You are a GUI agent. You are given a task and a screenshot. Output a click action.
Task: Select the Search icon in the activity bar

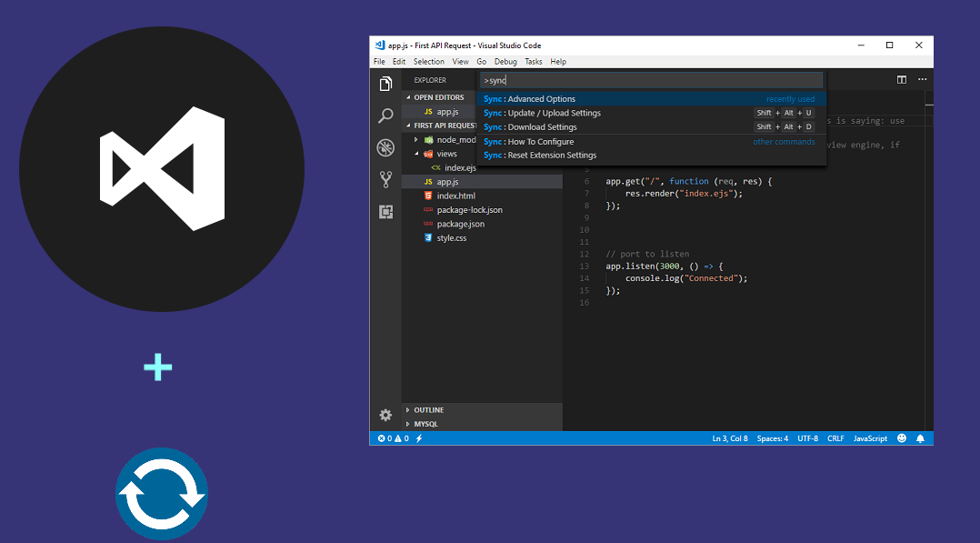pyautogui.click(x=385, y=116)
